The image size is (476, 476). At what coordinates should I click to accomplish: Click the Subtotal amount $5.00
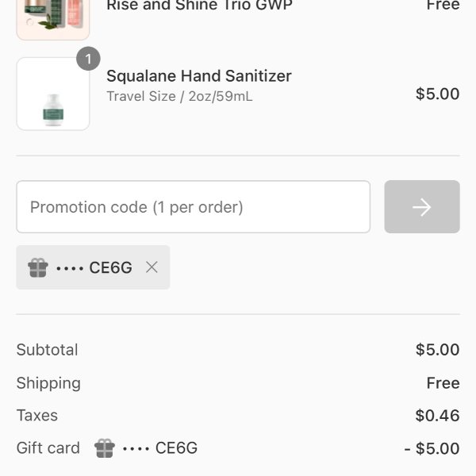pyautogui.click(x=437, y=350)
